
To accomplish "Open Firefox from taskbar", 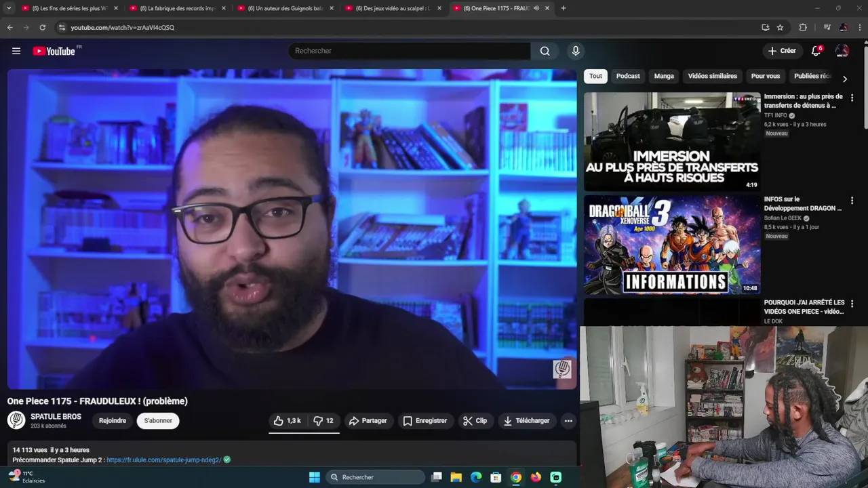I will coord(536,477).
